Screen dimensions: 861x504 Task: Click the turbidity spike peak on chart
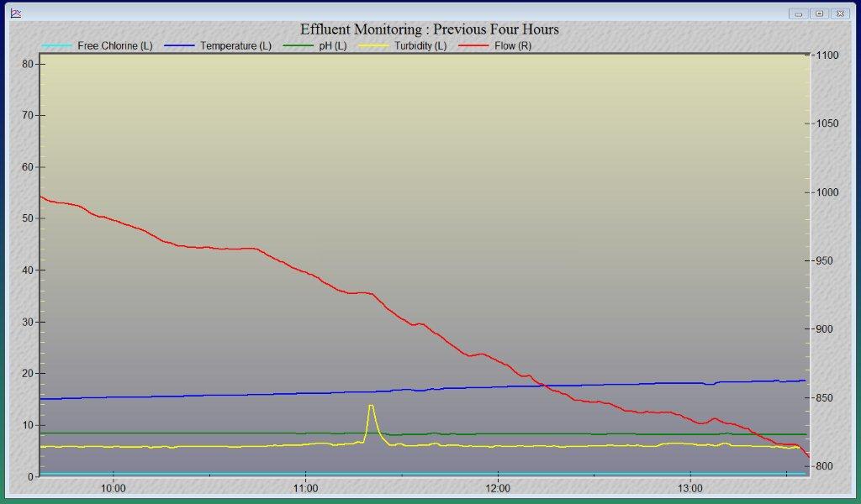[371, 406]
